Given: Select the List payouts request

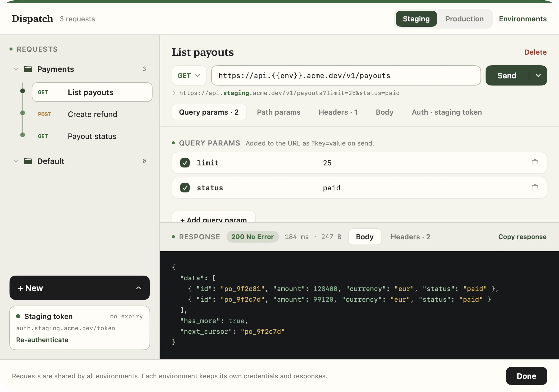Looking at the screenshot, I should [x=92, y=92].
